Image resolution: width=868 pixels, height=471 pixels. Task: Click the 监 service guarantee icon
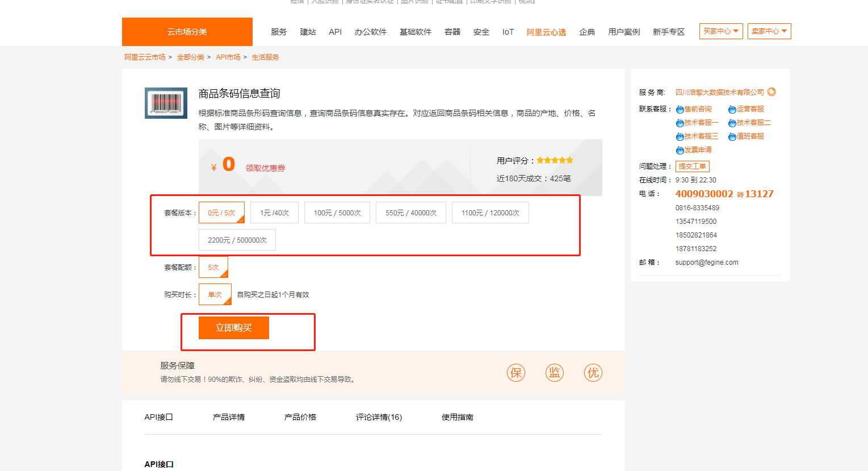(555, 373)
